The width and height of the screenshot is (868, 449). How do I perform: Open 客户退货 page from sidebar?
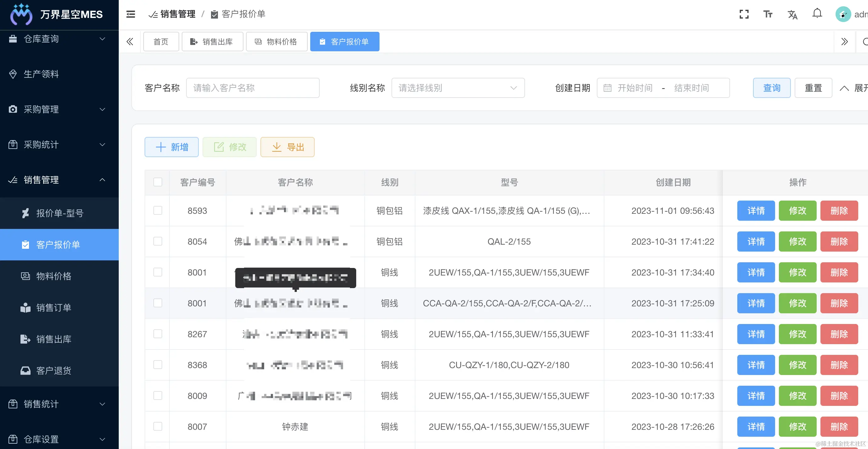54,371
